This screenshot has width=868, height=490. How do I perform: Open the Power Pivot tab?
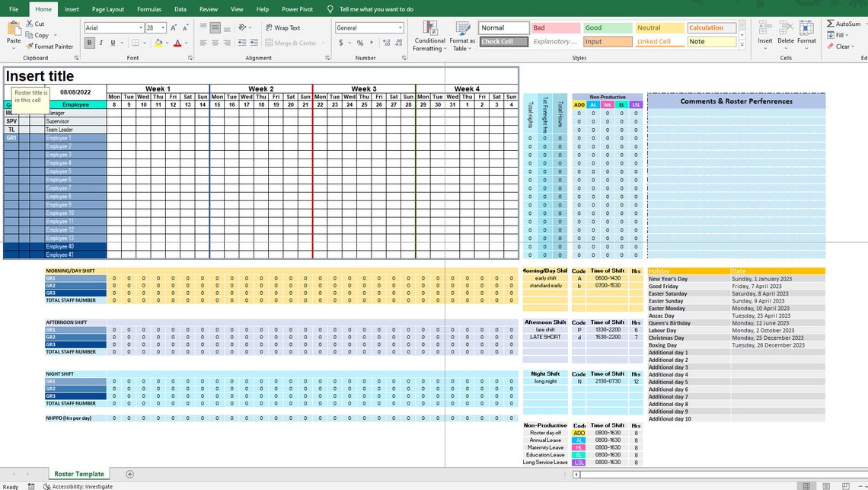pyautogui.click(x=298, y=9)
